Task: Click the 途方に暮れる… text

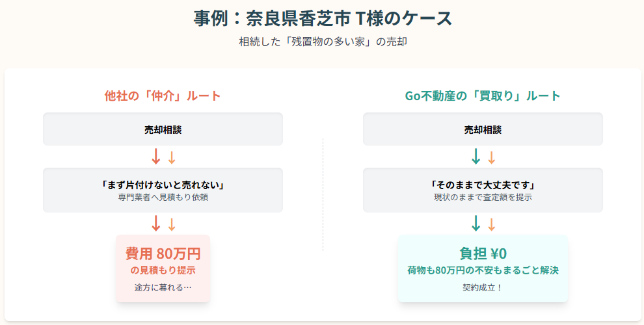Action: click(163, 287)
